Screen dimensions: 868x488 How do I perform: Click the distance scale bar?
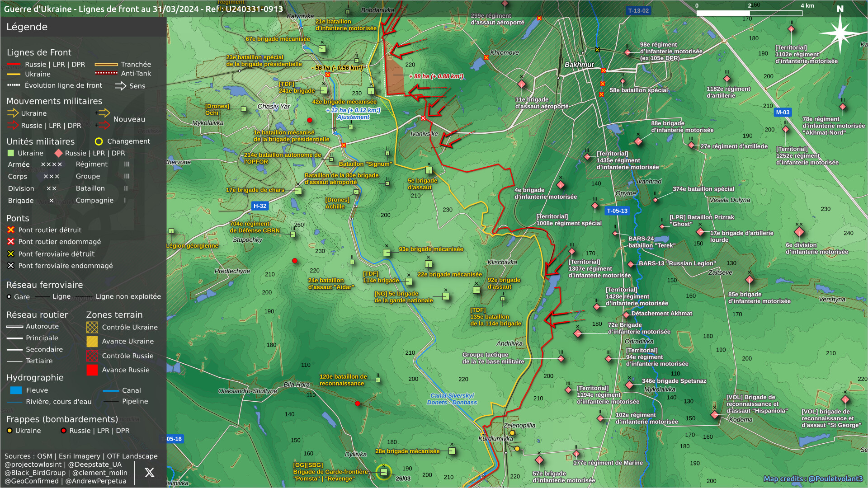tap(750, 13)
